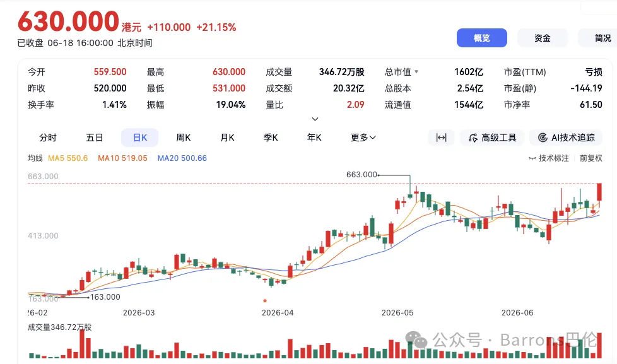The width and height of the screenshot is (617, 364).
Task: Click the 成交额 value 20.32亿
Action: (349, 88)
